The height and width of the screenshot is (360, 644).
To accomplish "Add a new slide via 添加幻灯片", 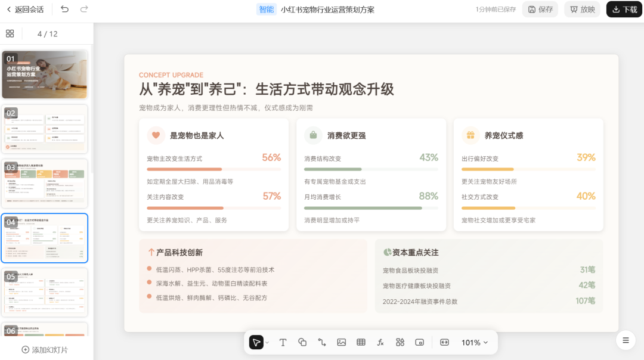I will coord(44,350).
